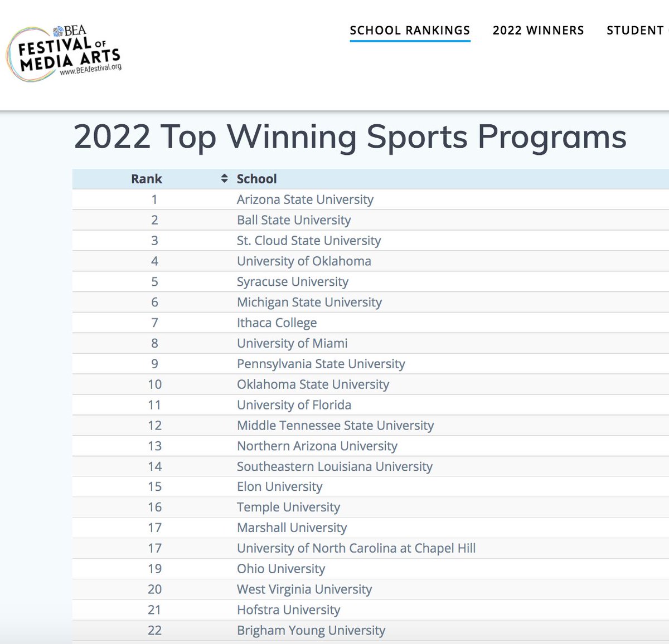669x644 pixels.
Task: Select Syracuse University row
Action: (371, 282)
